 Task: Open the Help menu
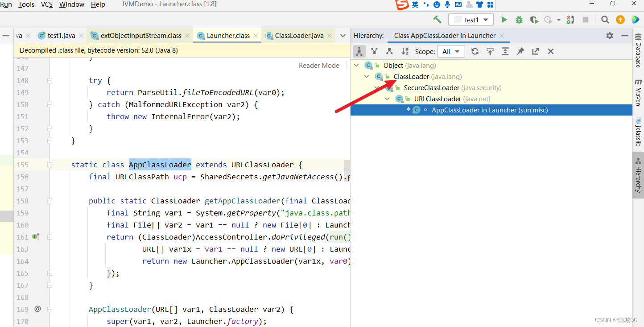point(98,4)
